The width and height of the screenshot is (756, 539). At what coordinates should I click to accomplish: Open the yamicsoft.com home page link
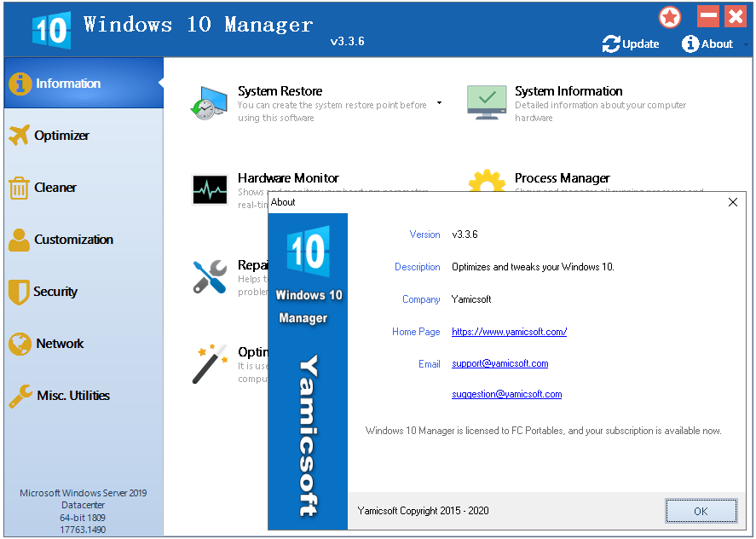(x=509, y=332)
